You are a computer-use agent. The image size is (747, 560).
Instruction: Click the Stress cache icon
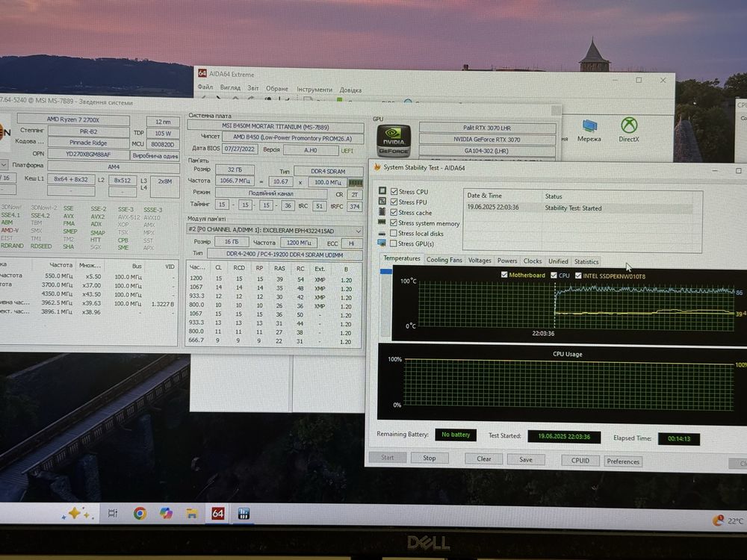pyautogui.click(x=382, y=211)
